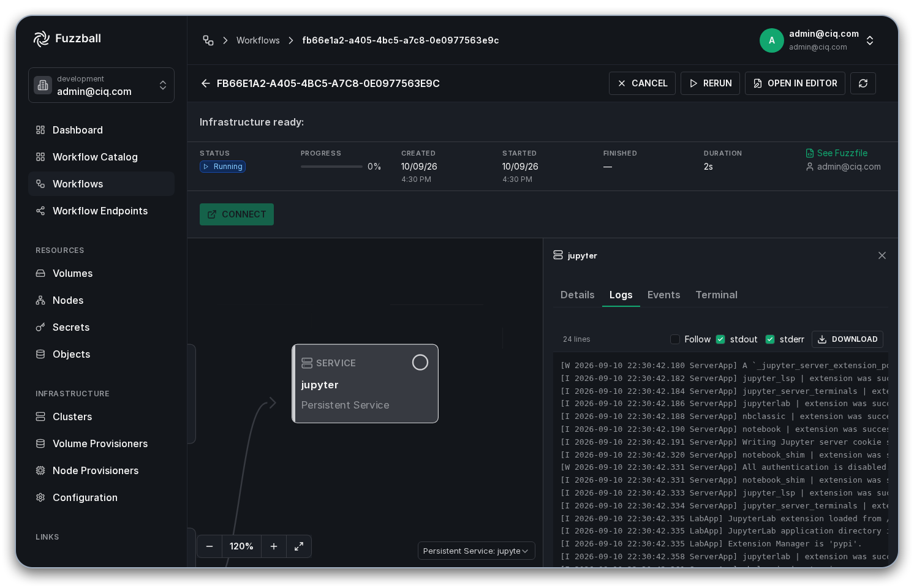The height and width of the screenshot is (588, 914).
Task: Enable the Follow logs checkbox
Action: pos(675,339)
